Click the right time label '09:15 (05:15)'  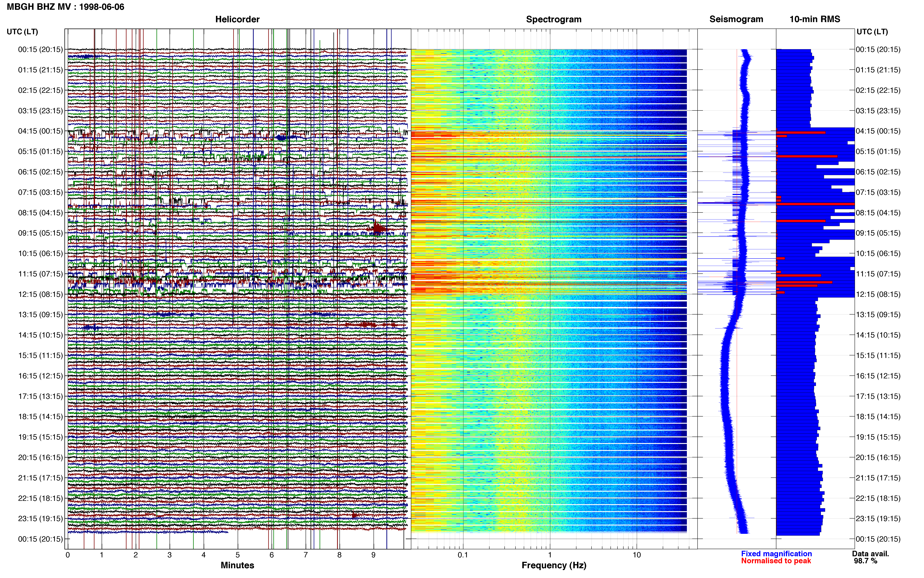coord(878,233)
